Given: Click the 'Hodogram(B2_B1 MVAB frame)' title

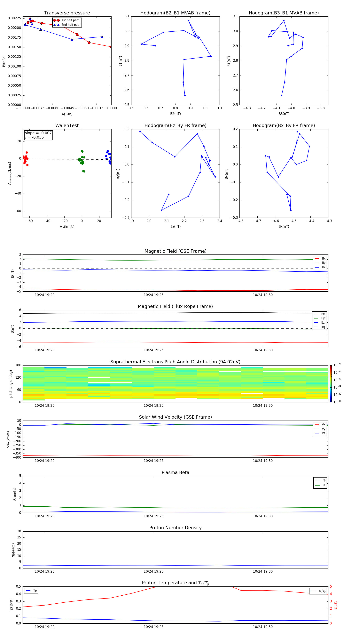Looking at the screenshot, I should 175,13.
